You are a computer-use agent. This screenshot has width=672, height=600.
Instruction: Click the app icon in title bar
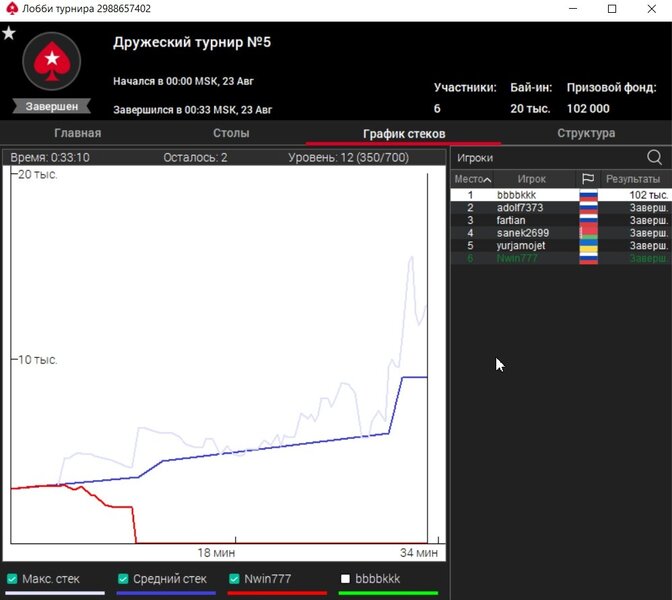click(11, 9)
